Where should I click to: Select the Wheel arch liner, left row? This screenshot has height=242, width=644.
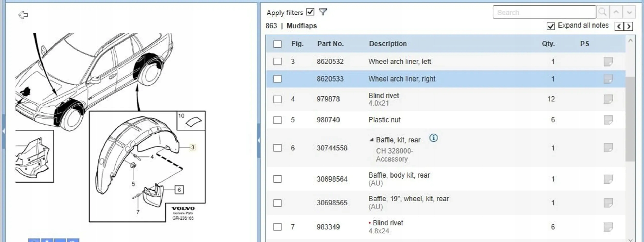400,62
